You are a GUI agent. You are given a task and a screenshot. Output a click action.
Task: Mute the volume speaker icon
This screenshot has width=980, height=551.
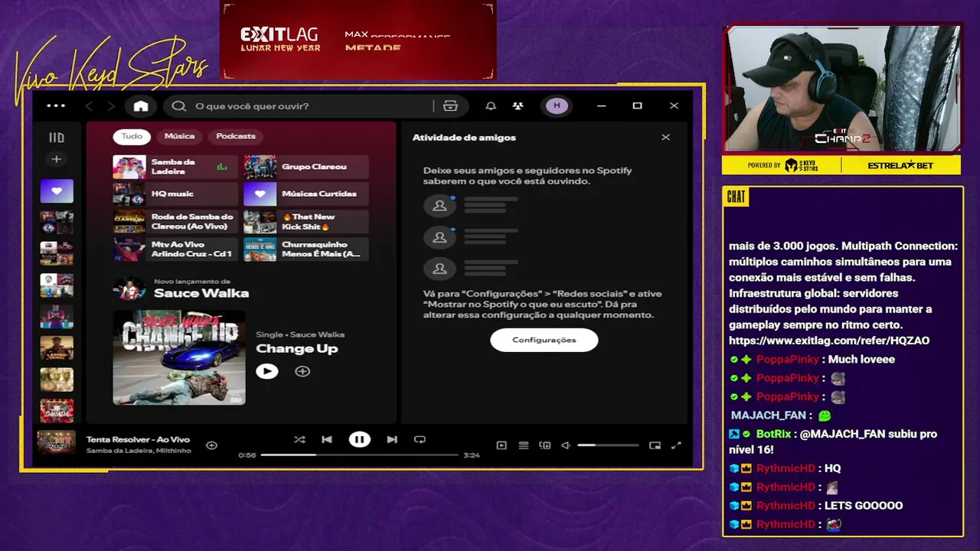[x=566, y=445]
